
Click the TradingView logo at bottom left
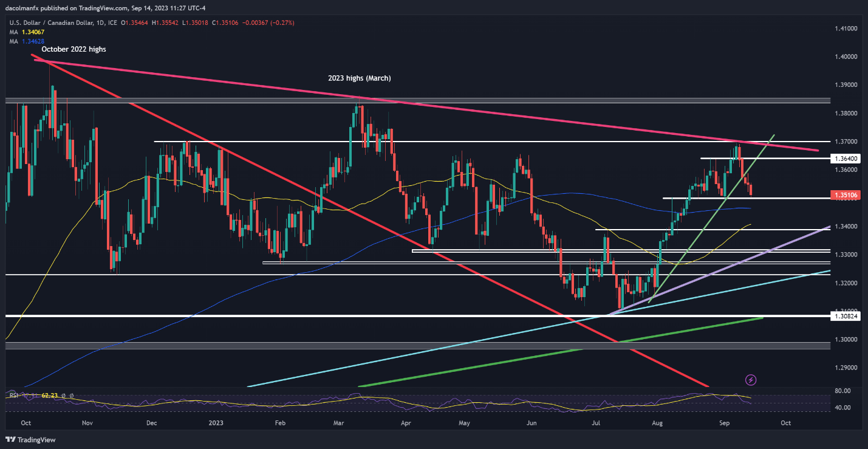(29, 440)
